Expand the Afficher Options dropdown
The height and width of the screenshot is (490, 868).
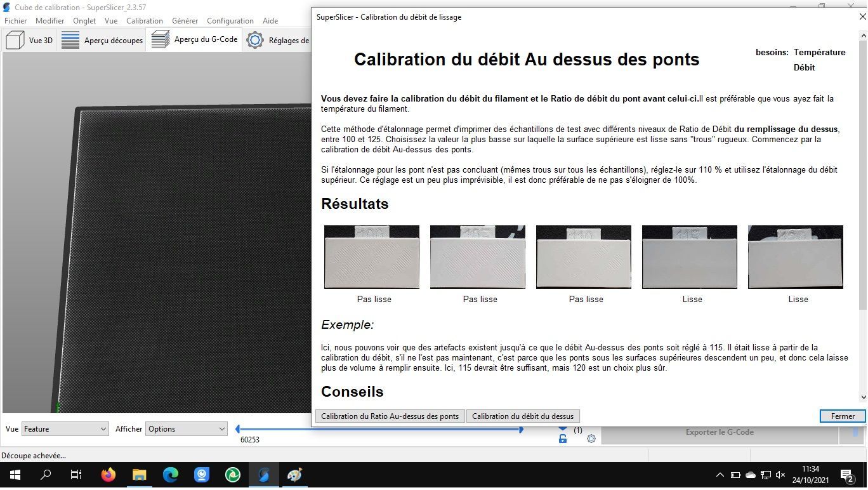click(186, 429)
